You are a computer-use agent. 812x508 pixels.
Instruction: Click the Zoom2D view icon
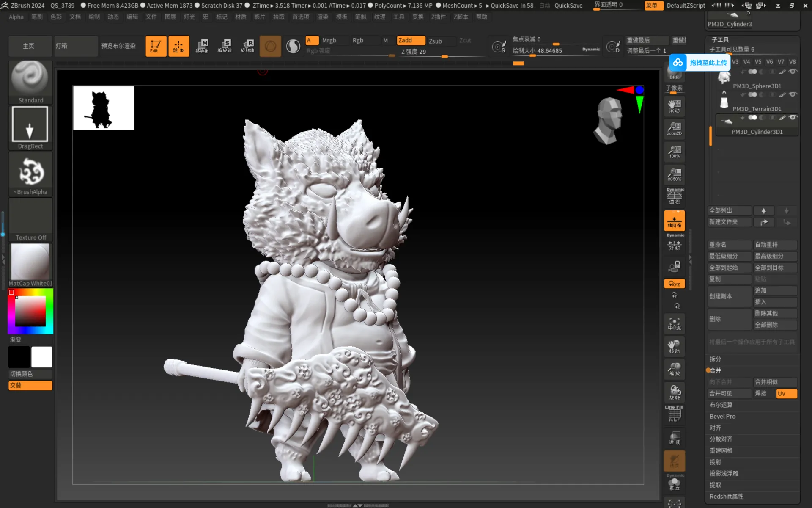coord(674,128)
